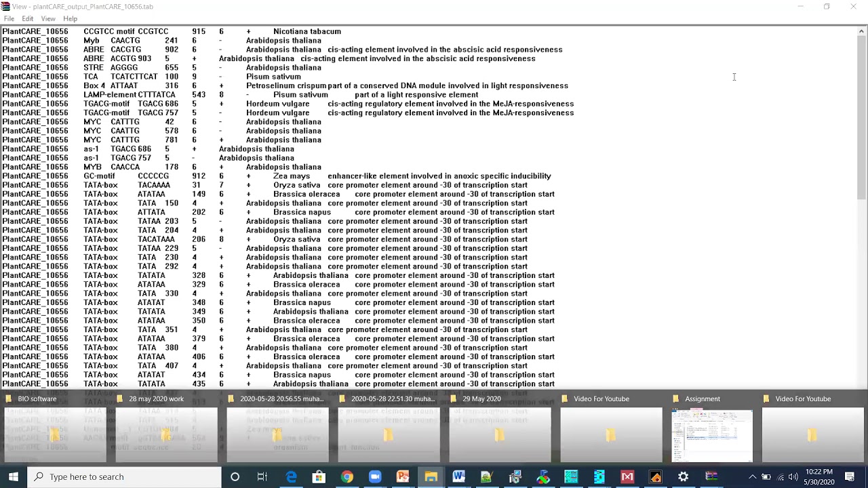Screen dimensions: 868x488
Task: Open Microsoft Store from taskbar
Action: coord(319,477)
